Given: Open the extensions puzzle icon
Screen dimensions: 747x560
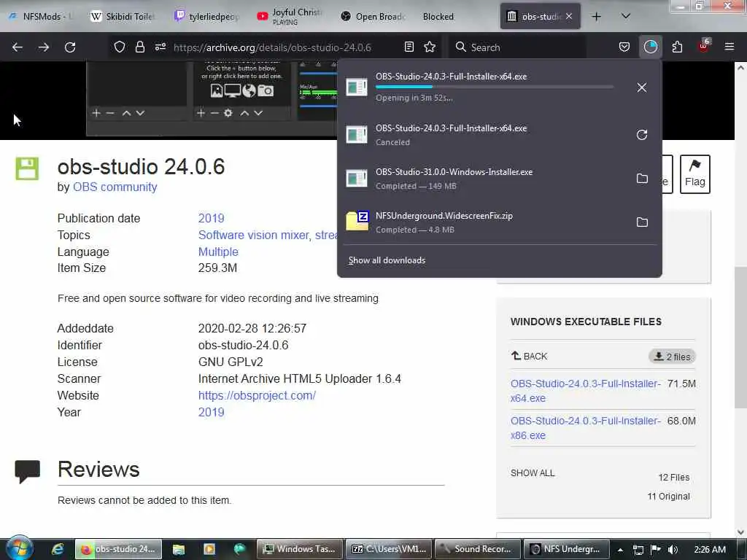Looking at the screenshot, I should [677, 47].
